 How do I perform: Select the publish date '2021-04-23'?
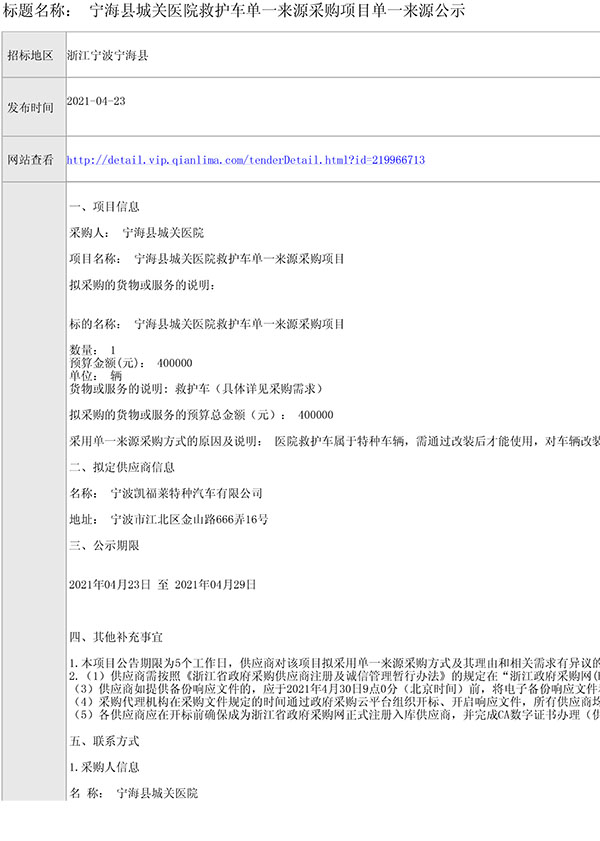96,101
